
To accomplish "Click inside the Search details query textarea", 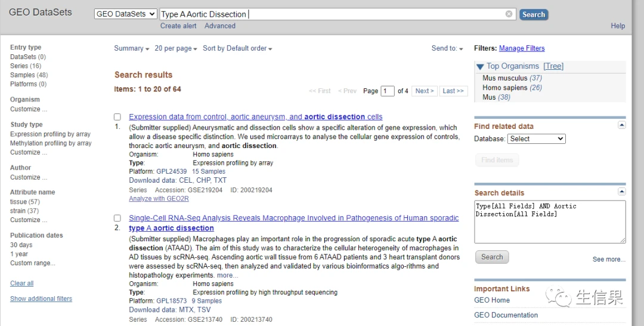I will 550,222.
